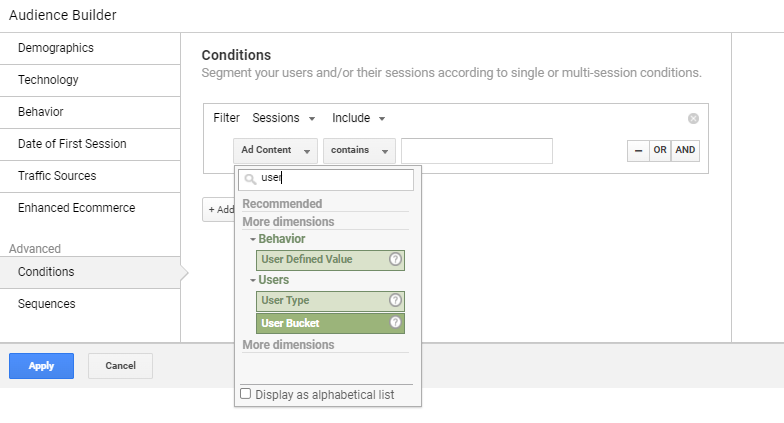Open the contains match type dropdown
This screenshot has height=423, width=784.
[359, 150]
